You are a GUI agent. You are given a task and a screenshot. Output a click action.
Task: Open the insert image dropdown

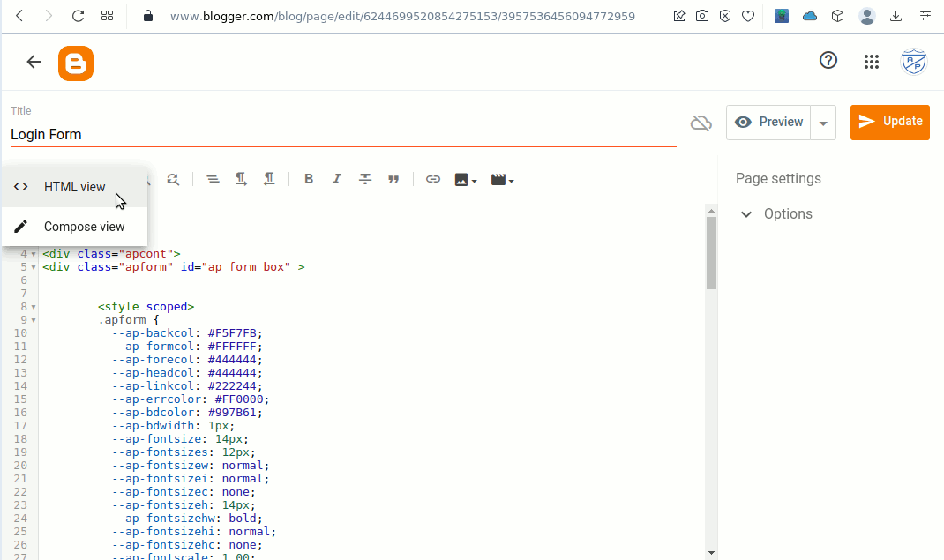(465, 179)
